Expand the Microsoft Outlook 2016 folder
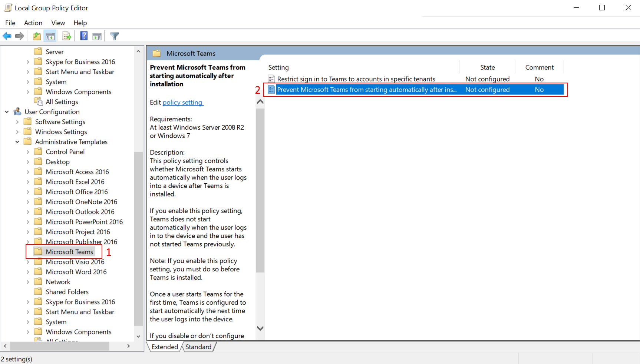Screen dimensions: 640x364 [28, 212]
